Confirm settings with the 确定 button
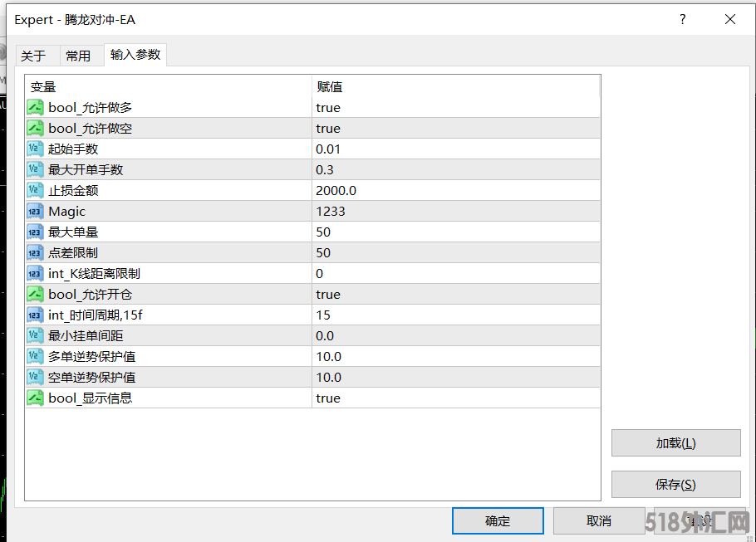 pos(498,520)
